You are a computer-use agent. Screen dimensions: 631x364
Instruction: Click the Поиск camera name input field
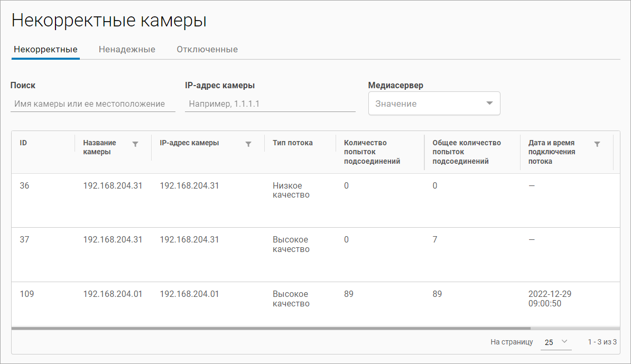[92, 104]
